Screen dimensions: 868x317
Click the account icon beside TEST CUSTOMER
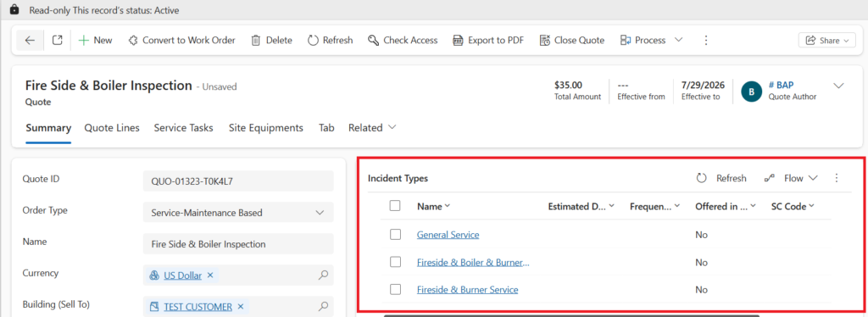tap(154, 306)
